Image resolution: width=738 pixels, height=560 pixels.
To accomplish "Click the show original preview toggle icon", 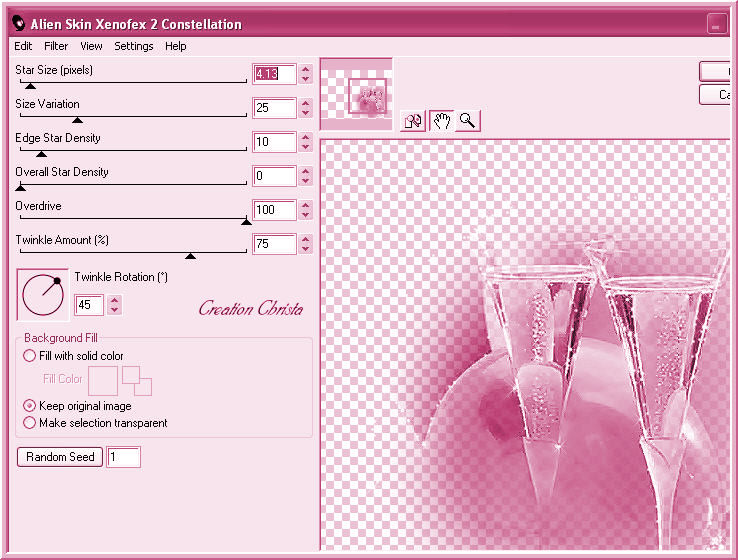I will click(413, 121).
